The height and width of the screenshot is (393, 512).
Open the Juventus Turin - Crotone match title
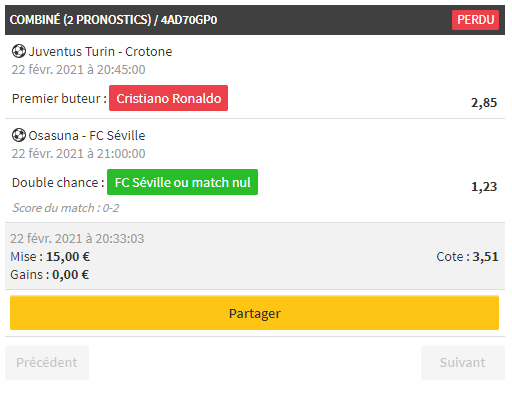[100, 52]
